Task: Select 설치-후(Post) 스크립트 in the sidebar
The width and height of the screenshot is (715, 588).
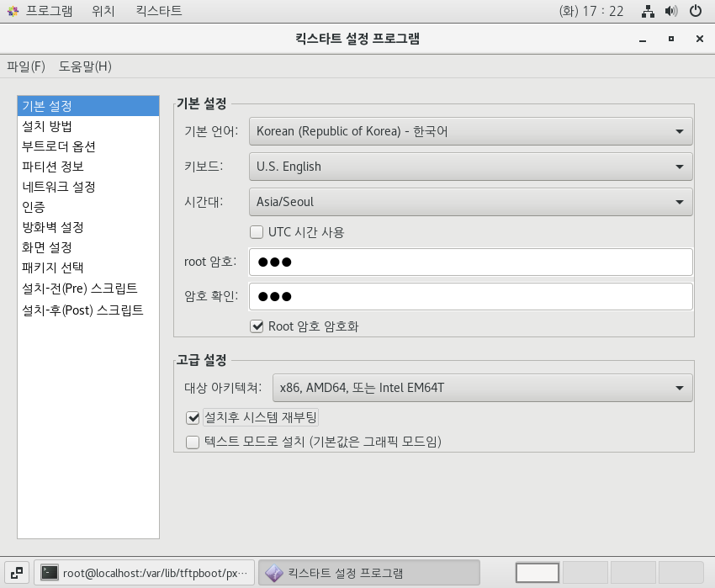Action: point(88,310)
